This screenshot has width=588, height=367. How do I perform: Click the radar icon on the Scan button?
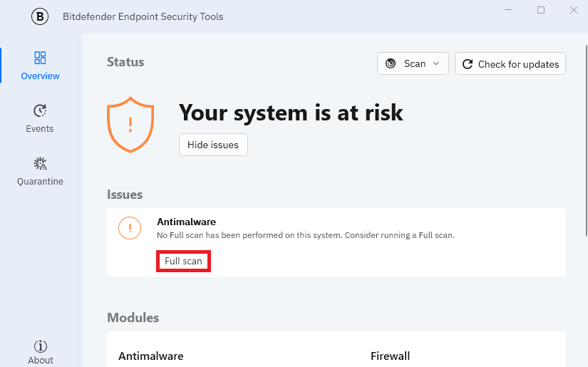[x=391, y=63]
